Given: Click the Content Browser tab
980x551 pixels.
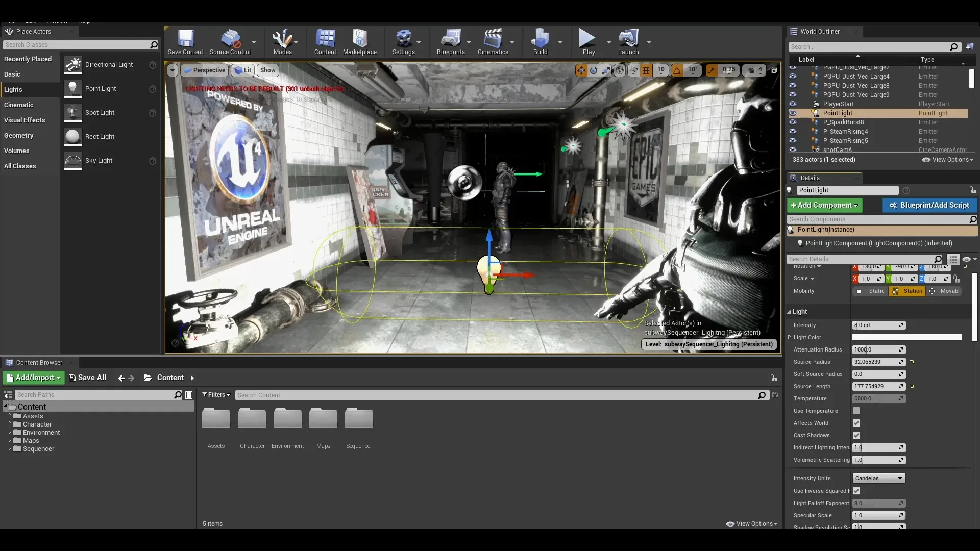Looking at the screenshot, I should pyautogui.click(x=38, y=362).
